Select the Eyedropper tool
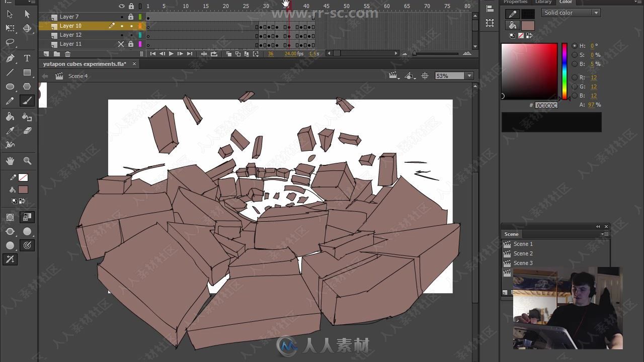The height and width of the screenshot is (362, 644). point(10,131)
